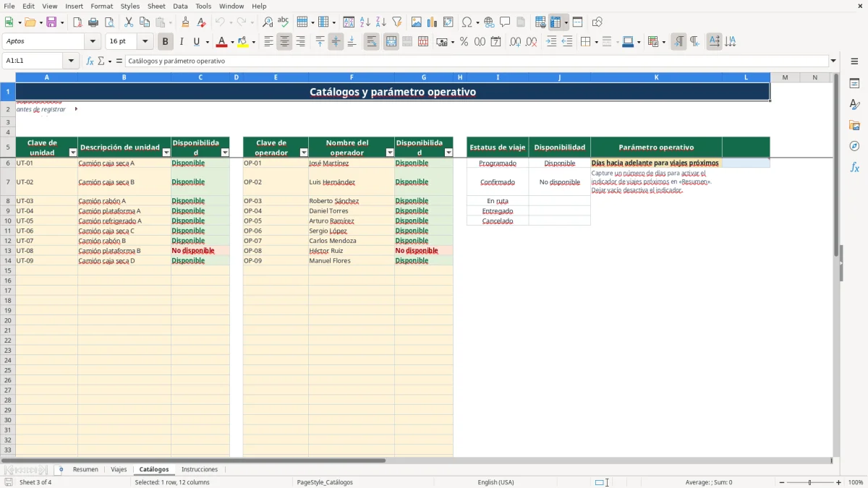Open the Descripción de unidad filter dropdown
The height and width of the screenshot is (488, 868).
(x=166, y=153)
